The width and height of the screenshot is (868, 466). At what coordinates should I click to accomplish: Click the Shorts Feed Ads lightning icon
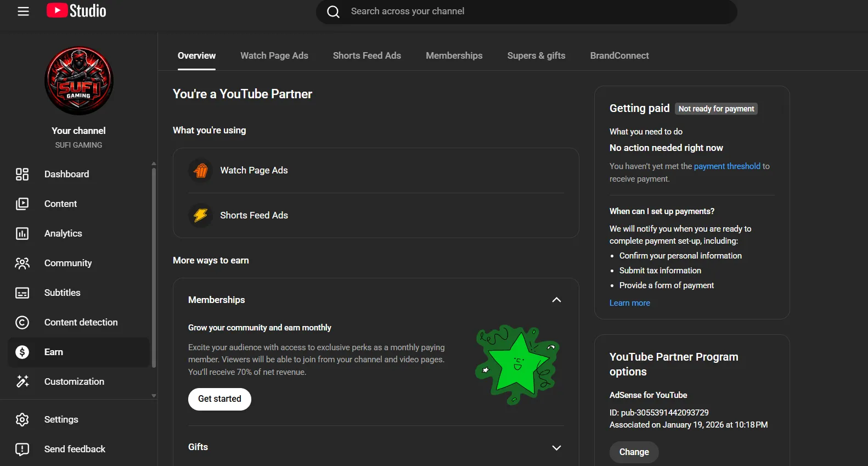pyautogui.click(x=201, y=215)
